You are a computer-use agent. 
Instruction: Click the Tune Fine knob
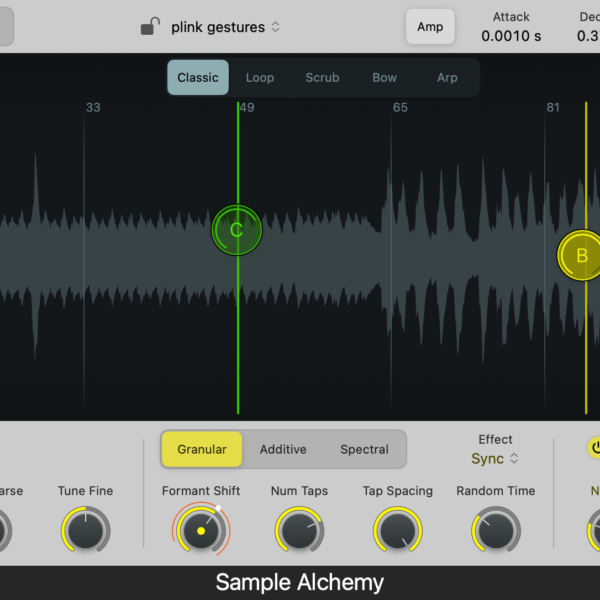tap(86, 530)
